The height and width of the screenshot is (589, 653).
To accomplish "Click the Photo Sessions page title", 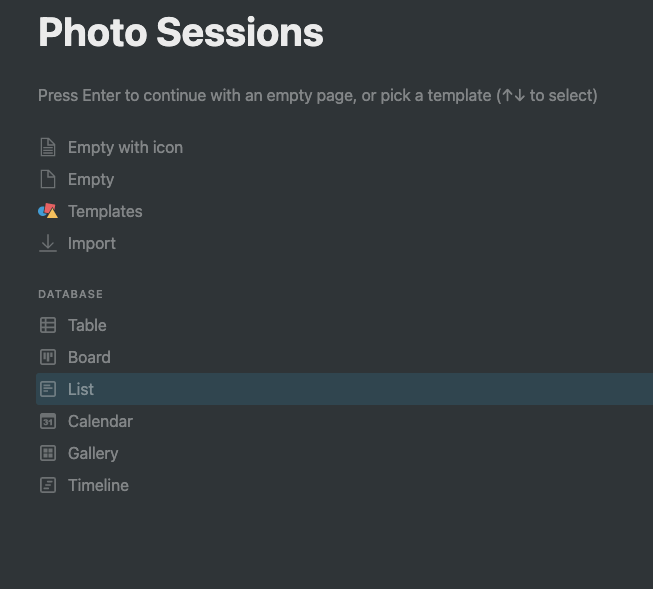I will (181, 32).
